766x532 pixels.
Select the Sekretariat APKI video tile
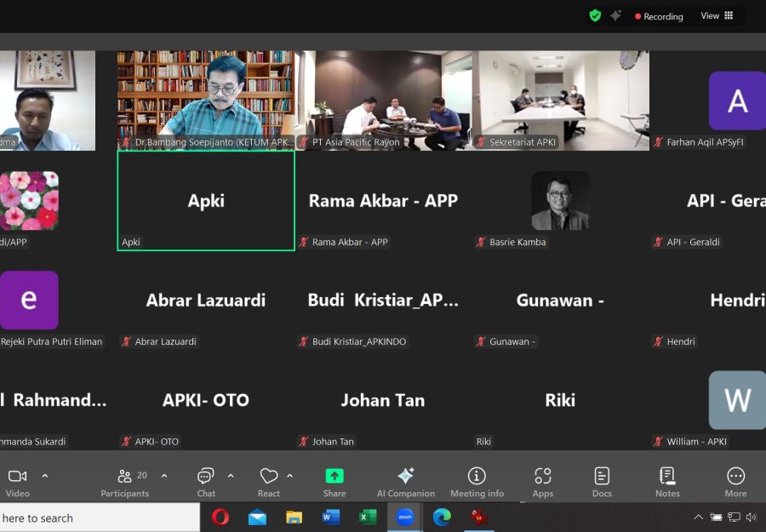[x=561, y=100]
